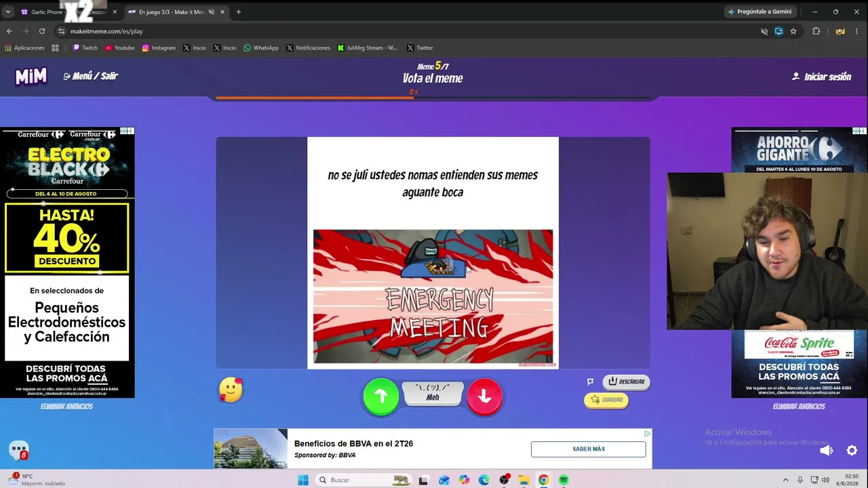Viewport: 868px width, 488px height.
Task: Open the OBS Studio taskbar icon
Action: click(x=504, y=480)
